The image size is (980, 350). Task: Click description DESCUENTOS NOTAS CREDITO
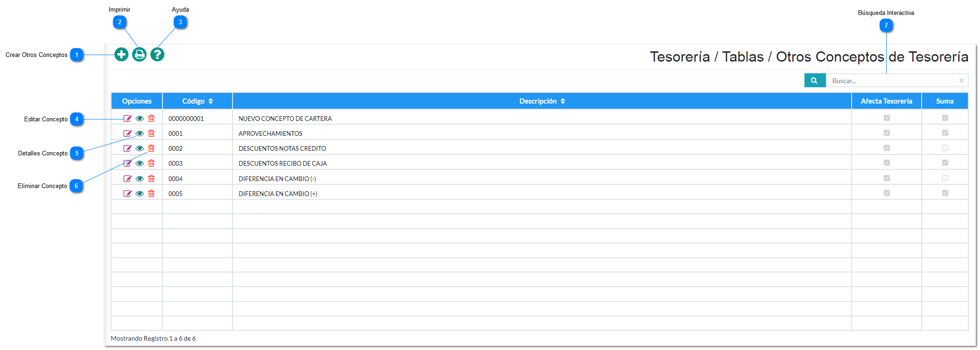pos(282,148)
